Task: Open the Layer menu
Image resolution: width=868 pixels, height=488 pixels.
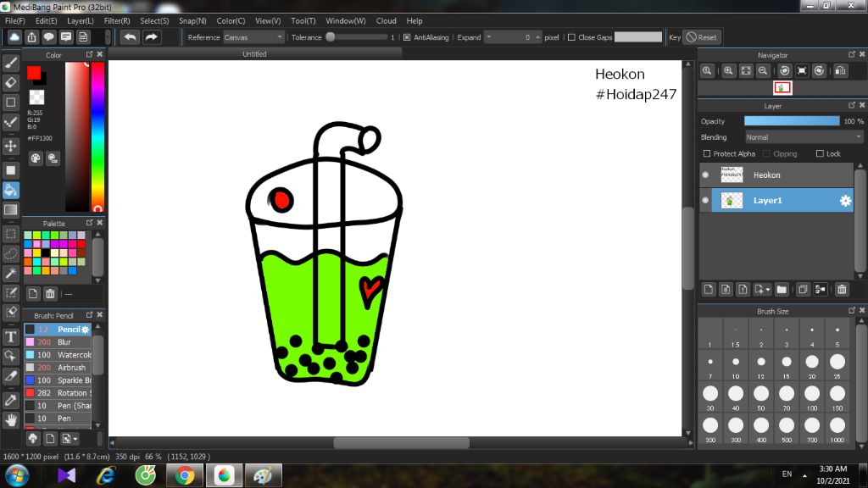Action: pyautogui.click(x=81, y=20)
